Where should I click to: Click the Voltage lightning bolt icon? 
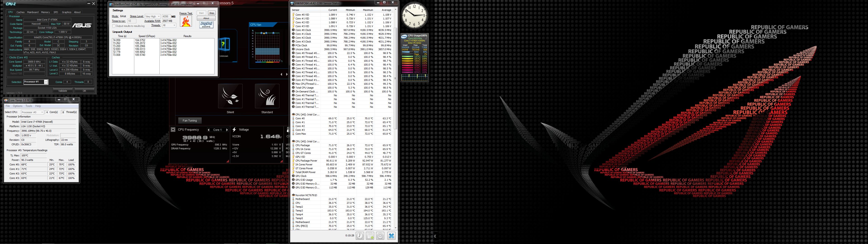pos(234,129)
